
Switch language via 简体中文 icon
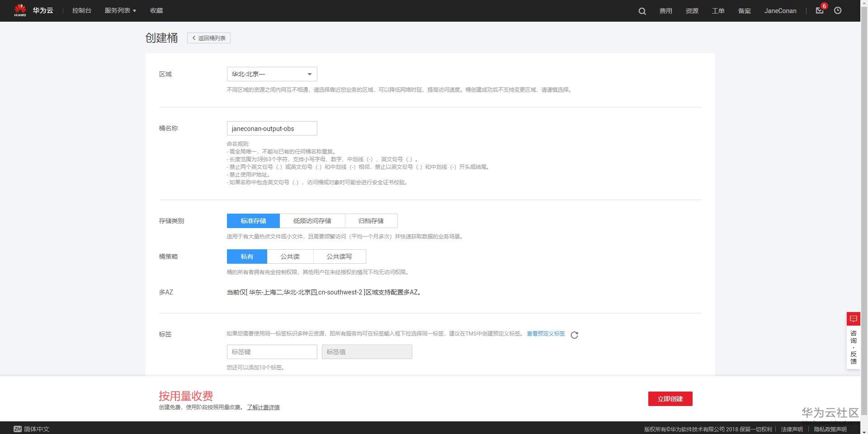tap(18, 429)
